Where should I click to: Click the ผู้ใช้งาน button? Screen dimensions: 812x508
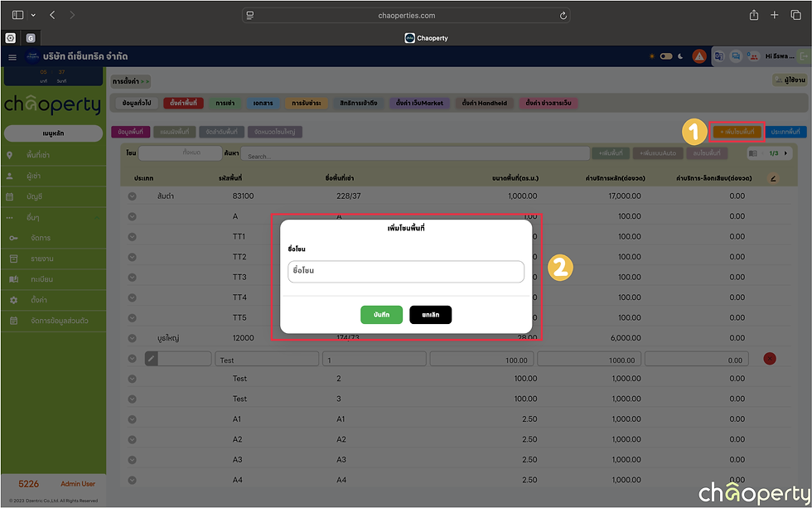[x=790, y=80]
